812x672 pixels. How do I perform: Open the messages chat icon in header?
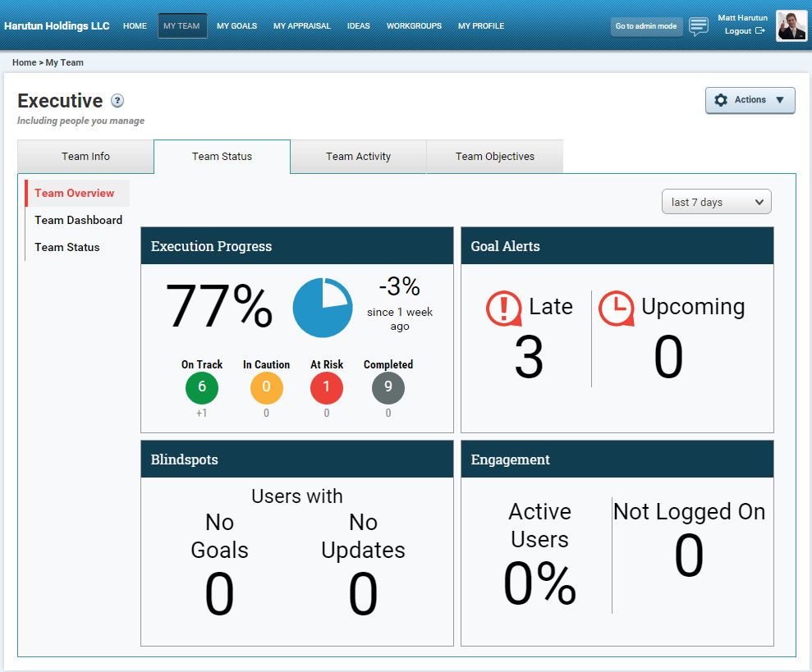click(x=699, y=26)
